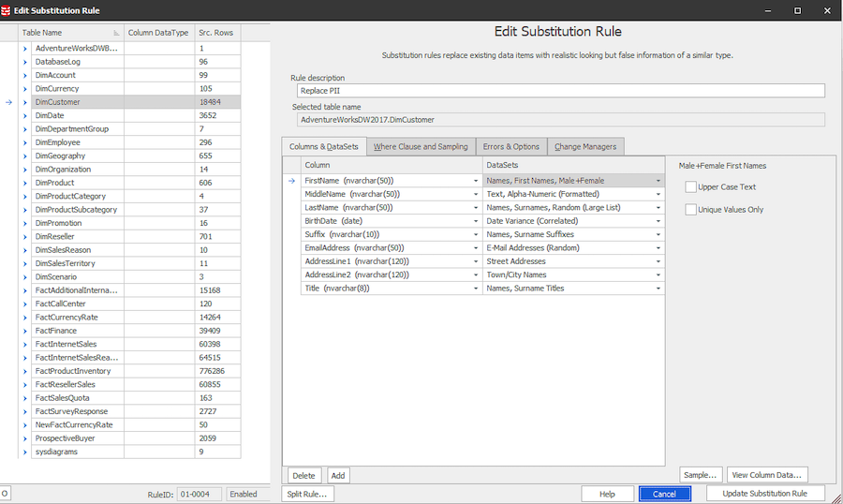Expand the FactResellerSales table node
The width and height of the screenshot is (843, 504).
point(24,385)
